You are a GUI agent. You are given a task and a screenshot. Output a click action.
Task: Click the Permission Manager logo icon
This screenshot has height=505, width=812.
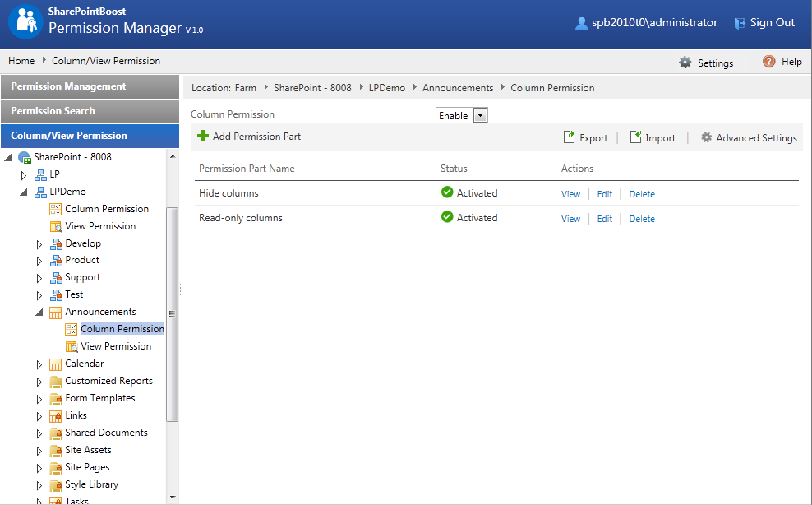coord(25,21)
